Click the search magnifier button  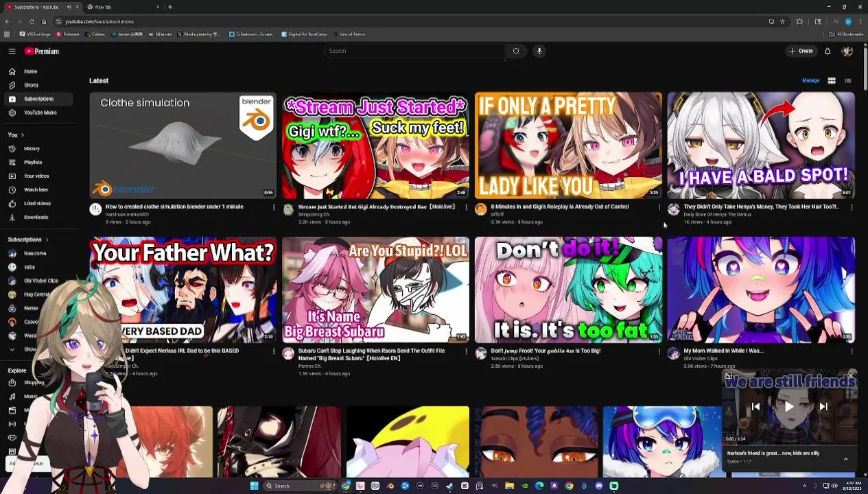516,51
